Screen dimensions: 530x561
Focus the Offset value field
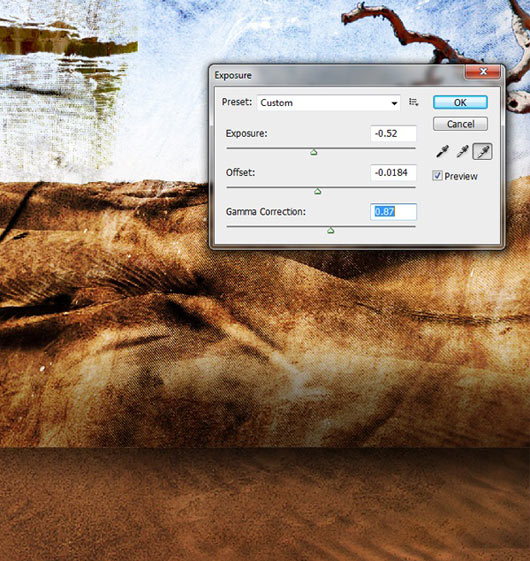pos(393,173)
